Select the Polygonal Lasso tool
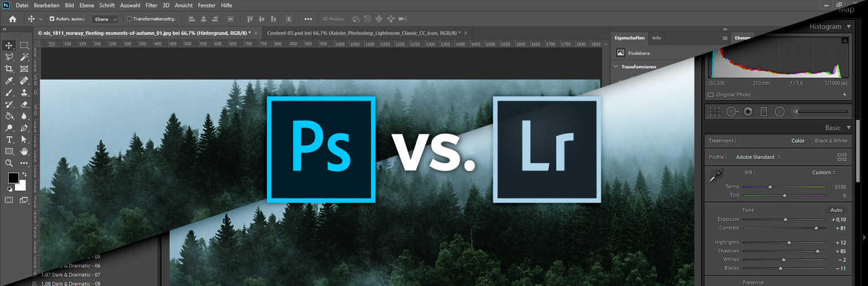This screenshot has height=286, width=868. point(9,57)
